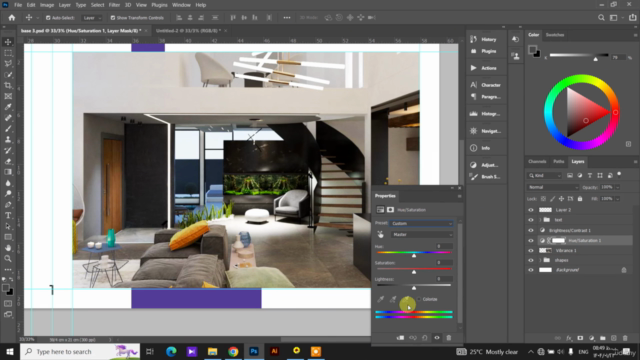Delete the adjustment layer via Properties trash
Image resolution: width=640 pixels, height=360 pixels.
tap(449, 338)
